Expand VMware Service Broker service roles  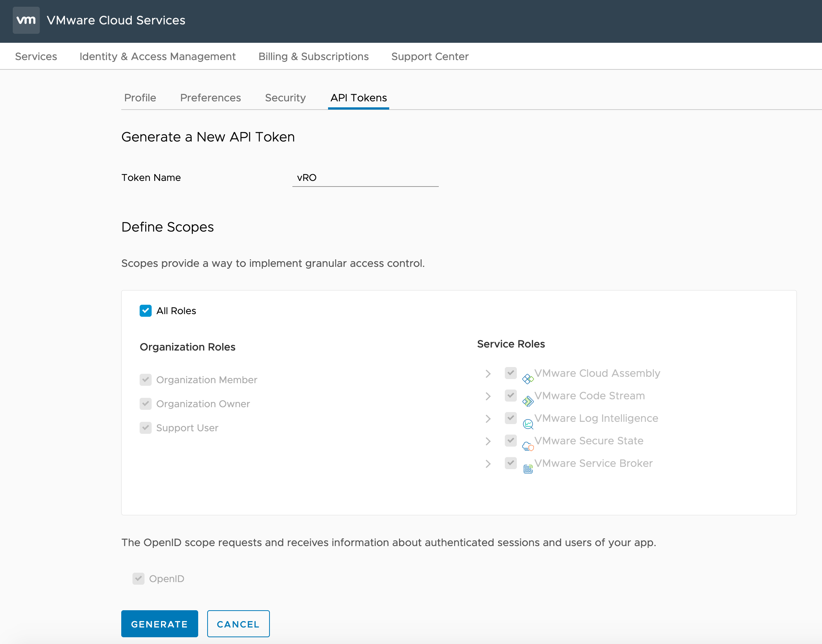coord(488,463)
